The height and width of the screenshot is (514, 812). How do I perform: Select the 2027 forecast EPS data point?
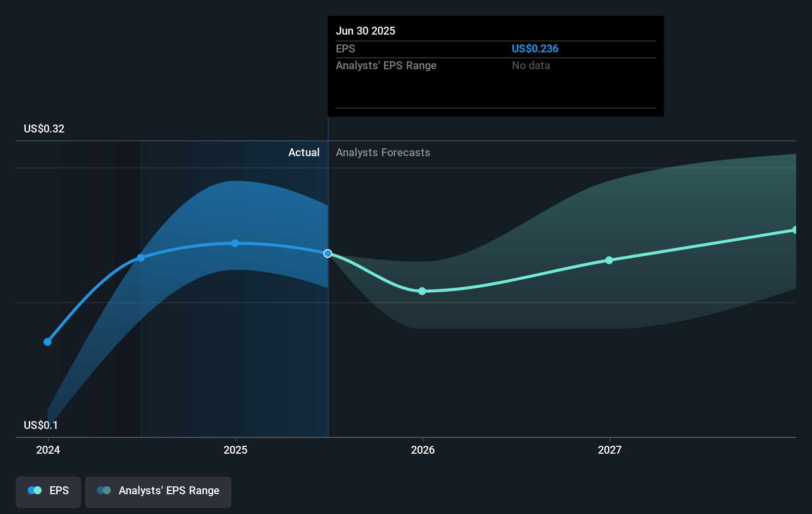[609, 260]
